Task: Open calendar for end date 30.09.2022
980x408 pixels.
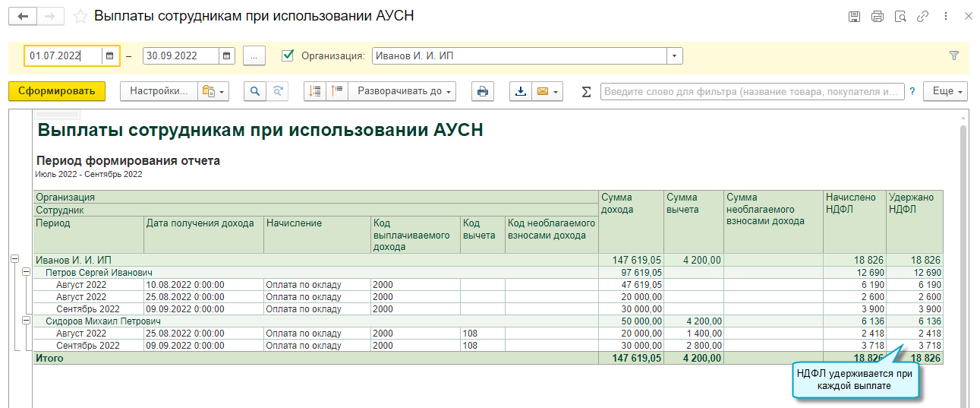Action: pos(227,55)
